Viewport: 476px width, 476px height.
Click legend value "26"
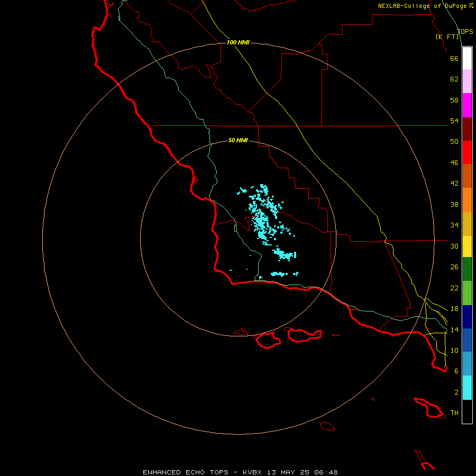[454, 267]
